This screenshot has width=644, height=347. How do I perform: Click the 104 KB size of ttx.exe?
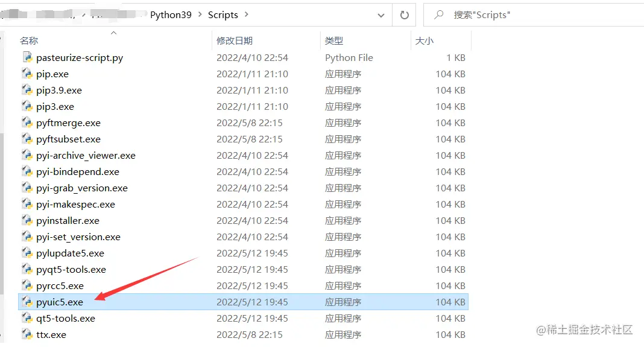(450, 335)
